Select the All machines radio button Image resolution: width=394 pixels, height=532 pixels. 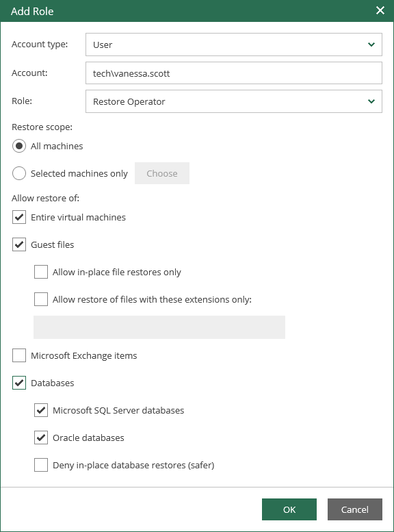[19, 146]
